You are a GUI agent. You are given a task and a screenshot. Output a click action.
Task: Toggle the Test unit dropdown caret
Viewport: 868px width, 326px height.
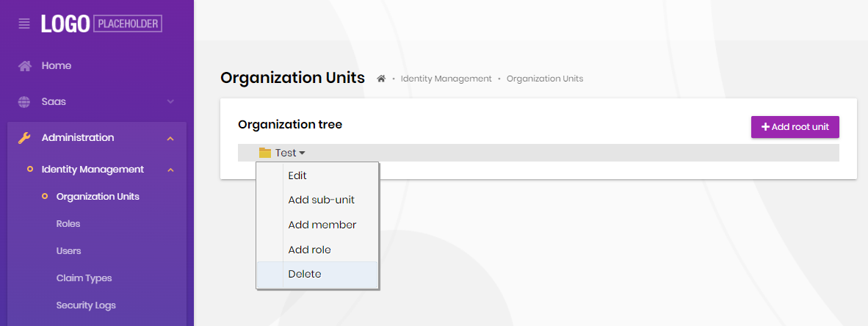click(x=302, y=153)
